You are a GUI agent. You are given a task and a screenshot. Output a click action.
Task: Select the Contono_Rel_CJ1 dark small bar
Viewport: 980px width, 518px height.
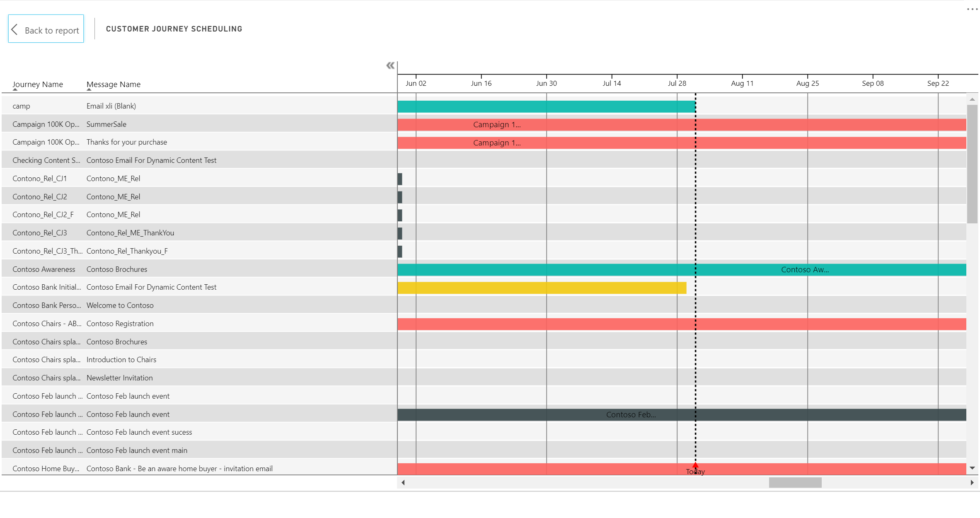click(x=400, y=179)
